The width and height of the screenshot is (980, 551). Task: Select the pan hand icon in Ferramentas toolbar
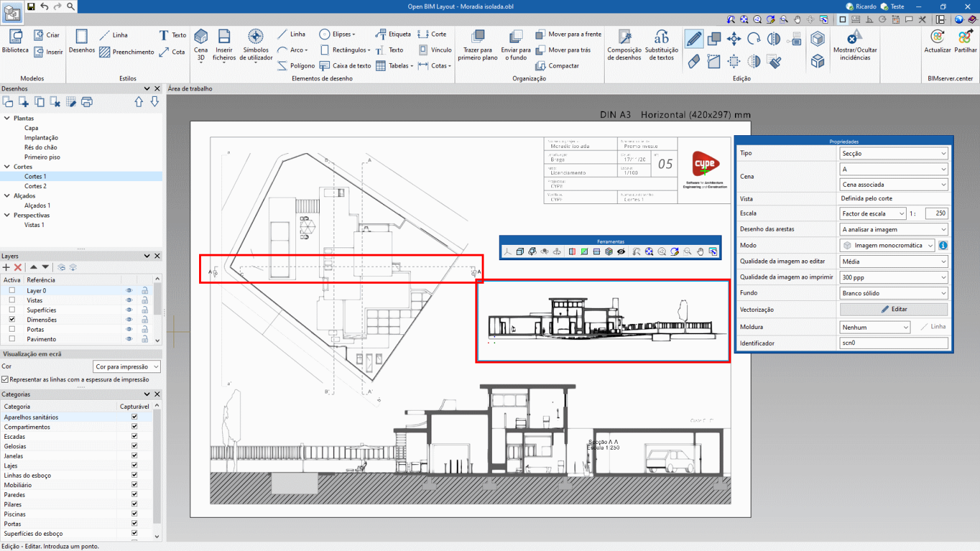[700, 251]
